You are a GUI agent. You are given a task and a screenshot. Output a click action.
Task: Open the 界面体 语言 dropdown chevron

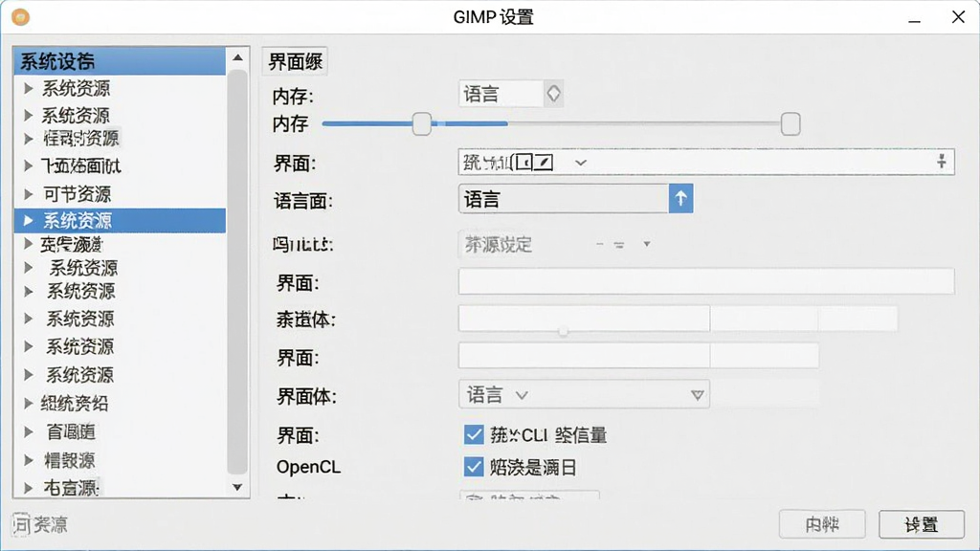click(522, 395)
